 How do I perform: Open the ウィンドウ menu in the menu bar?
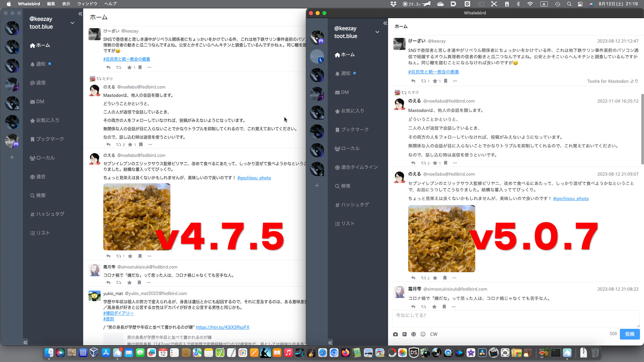click(x=87, y=4)
